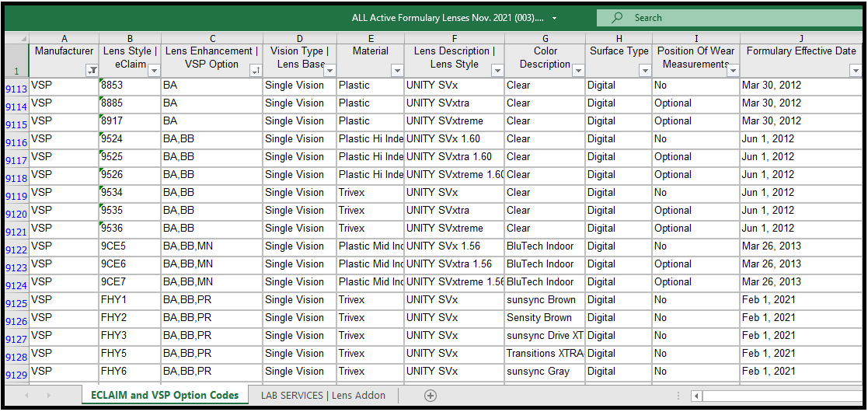Select column B header

point(131,39)
